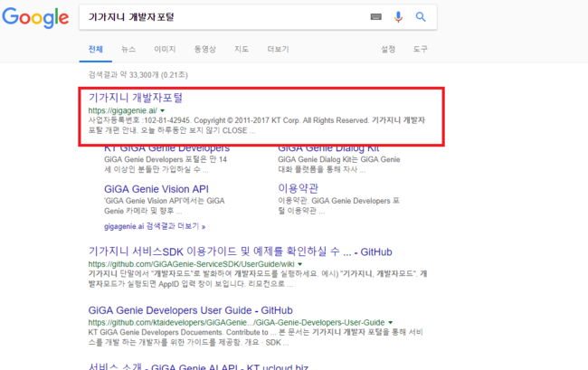Click the snippet GiGA Genie Developers 포털은 만 14
This screenshot has width=588, height=370.
(x=166, y=165)
